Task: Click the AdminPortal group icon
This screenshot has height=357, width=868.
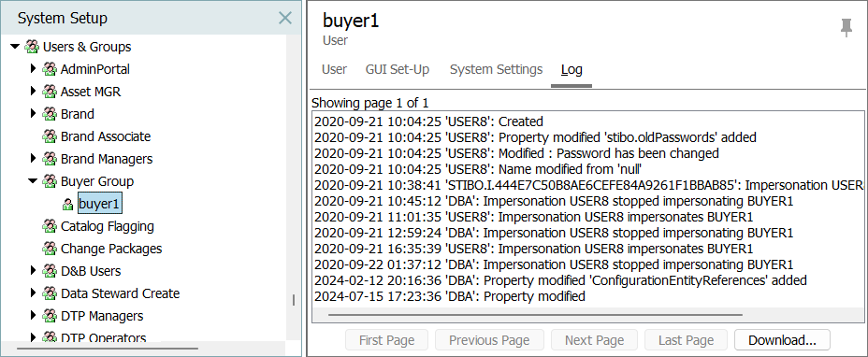Action: (50, 69)
